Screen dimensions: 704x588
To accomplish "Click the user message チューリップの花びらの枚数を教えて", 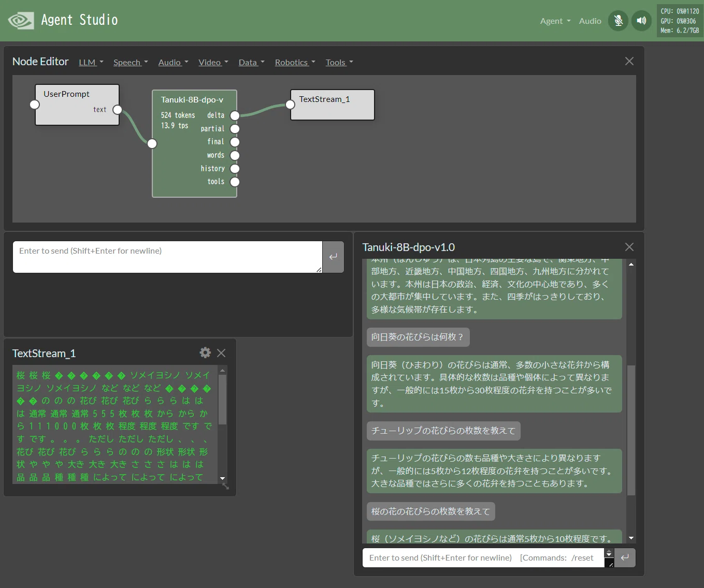I will pos(443,431).
